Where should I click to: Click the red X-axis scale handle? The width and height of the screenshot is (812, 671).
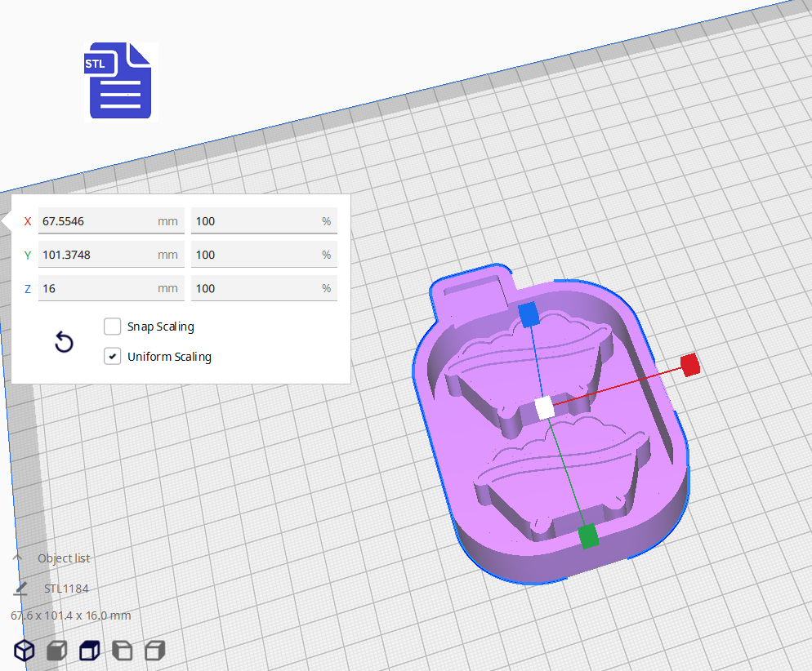pyautogui.click(x=690, y=365)
